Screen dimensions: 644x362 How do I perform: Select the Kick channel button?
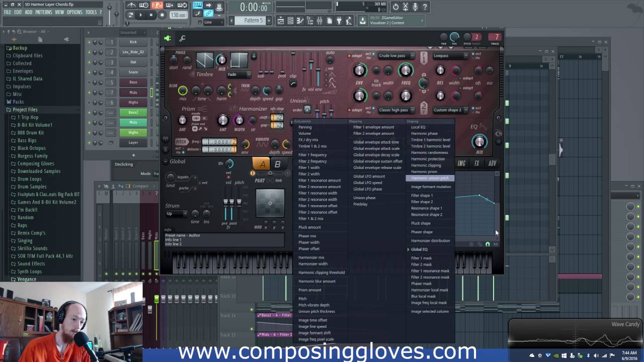pyautogui.click(x=133, y=42)
